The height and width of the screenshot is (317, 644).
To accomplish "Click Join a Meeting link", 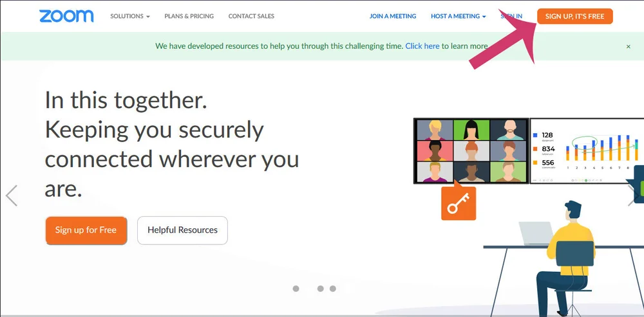I will click(393, 16).
